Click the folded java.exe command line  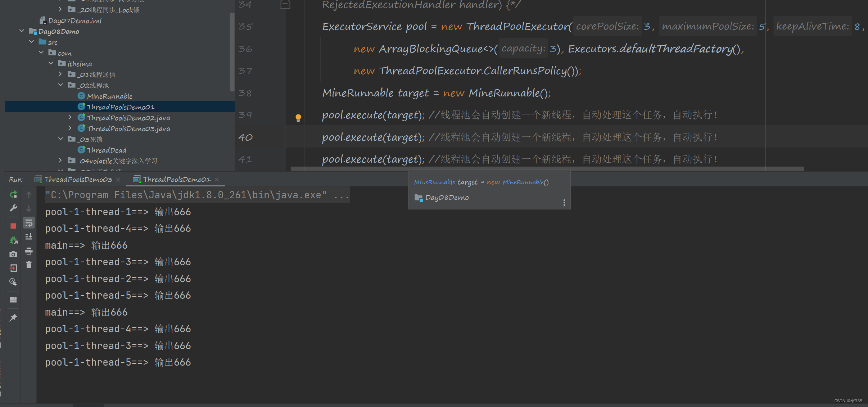(x=197, y=195)
